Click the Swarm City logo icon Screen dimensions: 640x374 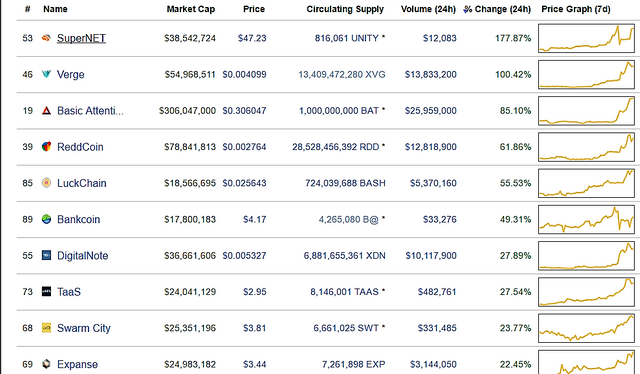tap(47, 328)
